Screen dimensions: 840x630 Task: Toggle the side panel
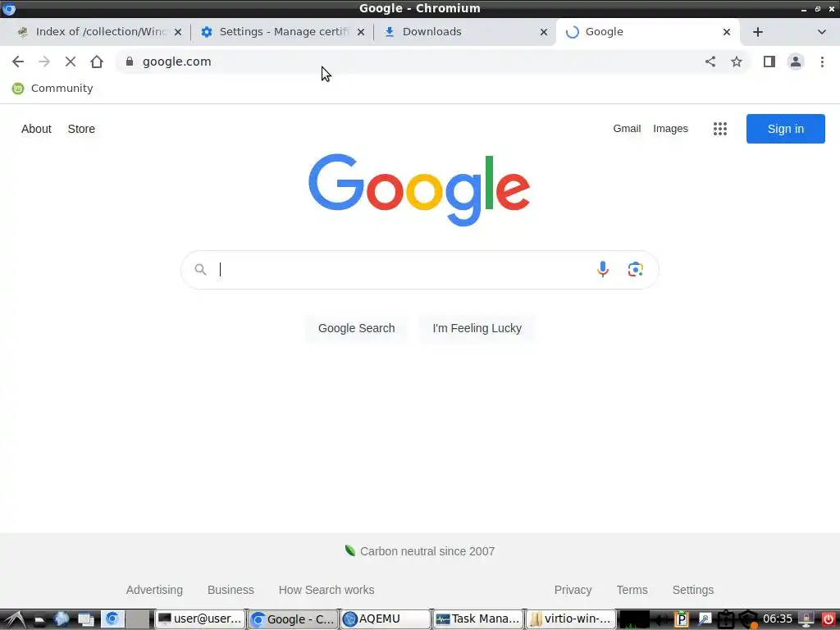(x=769, y=62)
